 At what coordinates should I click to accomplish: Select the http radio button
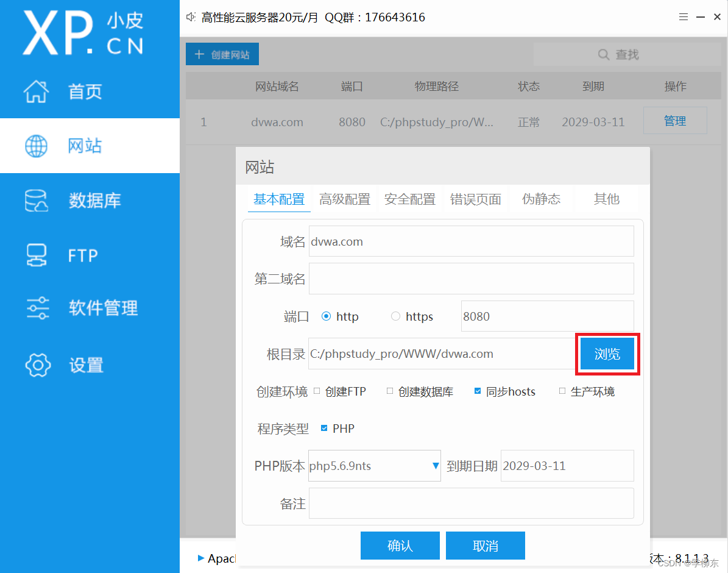pos(327,316)
